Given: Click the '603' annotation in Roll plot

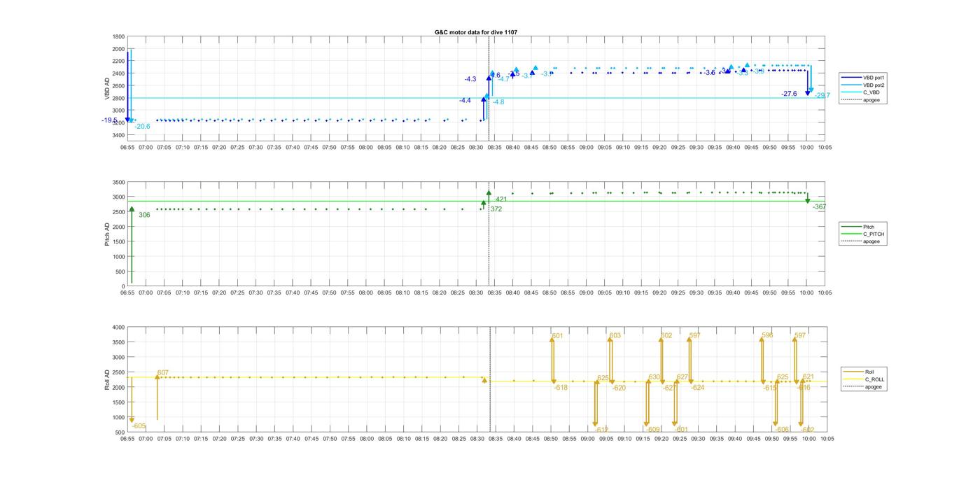Looking at the screenshot, I should tap(615, 336).
